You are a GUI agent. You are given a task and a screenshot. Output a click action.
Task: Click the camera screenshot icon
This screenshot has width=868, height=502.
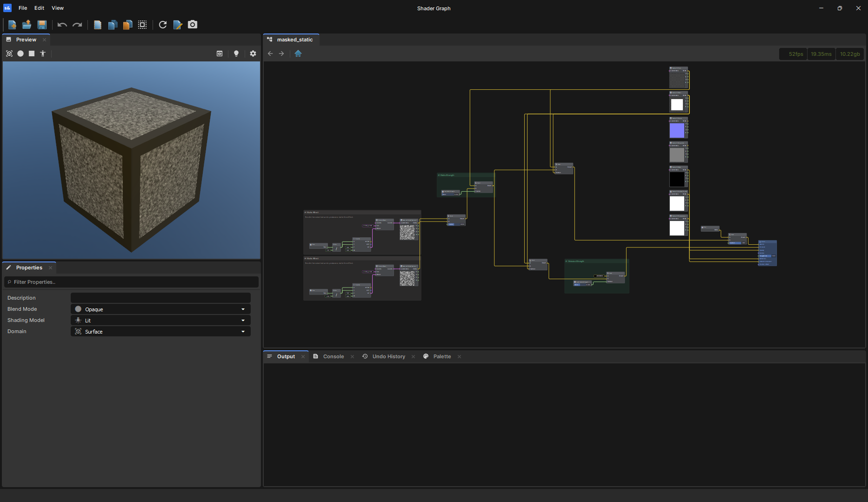tap(193, 25)
